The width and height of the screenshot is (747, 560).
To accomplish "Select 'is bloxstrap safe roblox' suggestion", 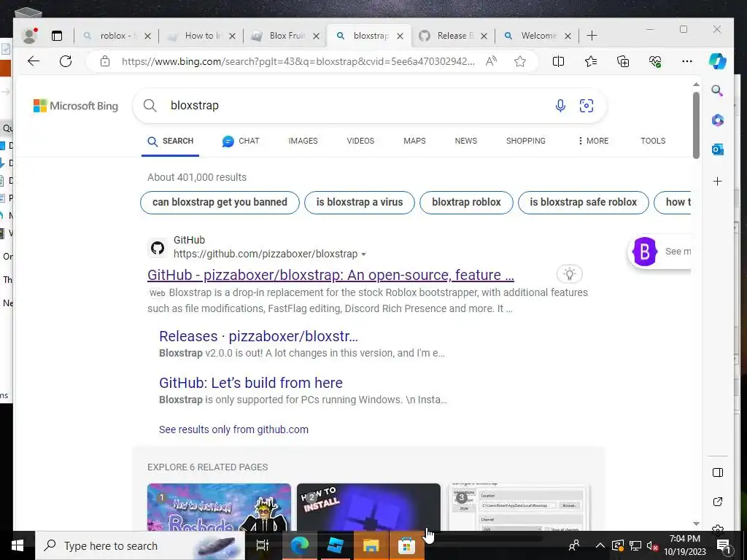I will 583,203.
